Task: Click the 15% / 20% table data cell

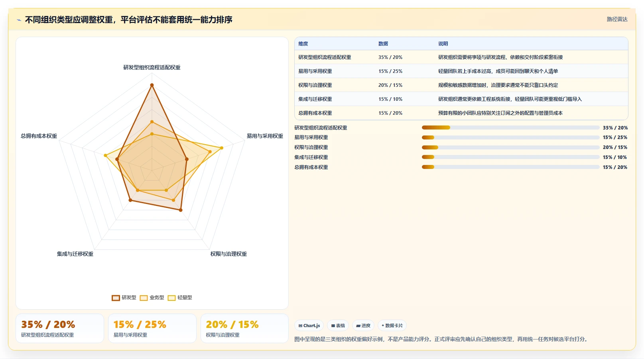Action: 390,113
